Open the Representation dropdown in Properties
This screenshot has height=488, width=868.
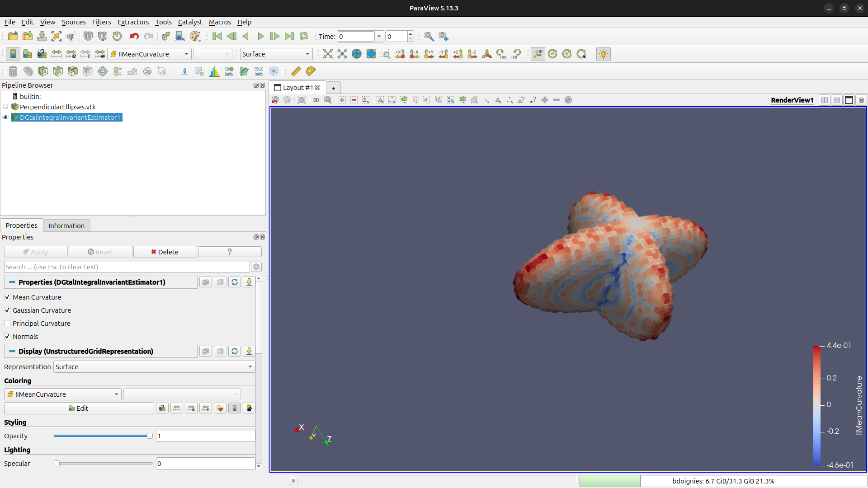pyautogui.click(x=154, y=367)
